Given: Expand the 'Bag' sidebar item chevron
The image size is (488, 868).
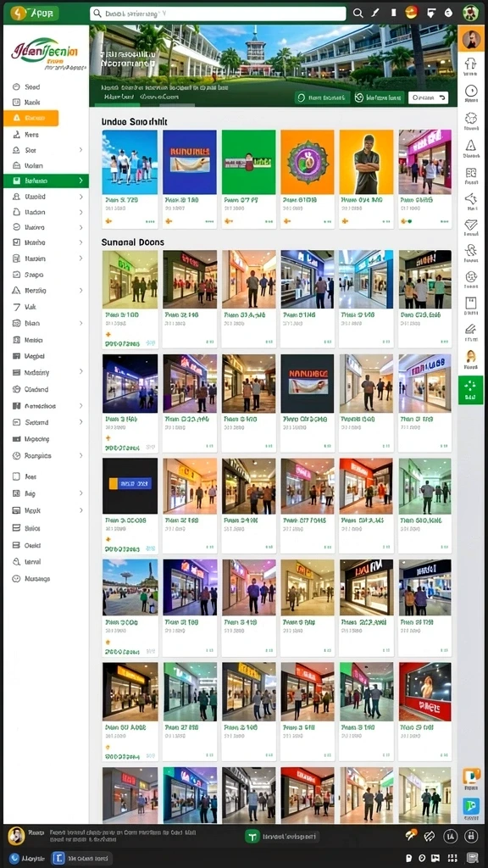Looking at the screenshot, I should pyautogui.click(x=80, y=493).
